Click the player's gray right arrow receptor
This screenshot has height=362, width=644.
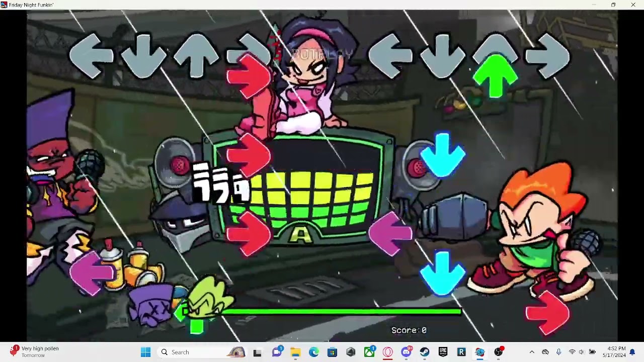pyautogui.click(x=547, y=55)
